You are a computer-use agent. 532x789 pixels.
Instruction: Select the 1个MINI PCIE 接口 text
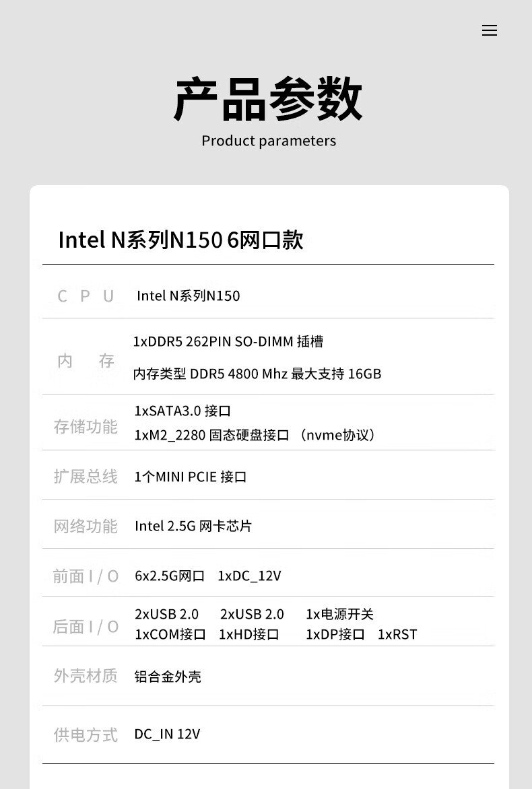191,477
